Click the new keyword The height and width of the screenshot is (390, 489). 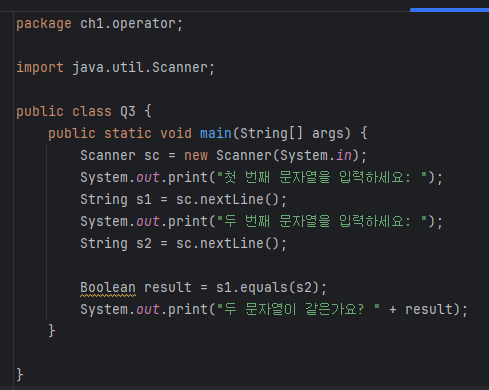[196, 155]
